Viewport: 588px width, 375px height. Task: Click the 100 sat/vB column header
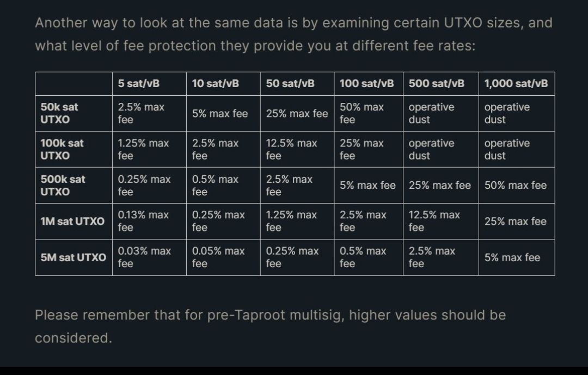pos(369,84)
